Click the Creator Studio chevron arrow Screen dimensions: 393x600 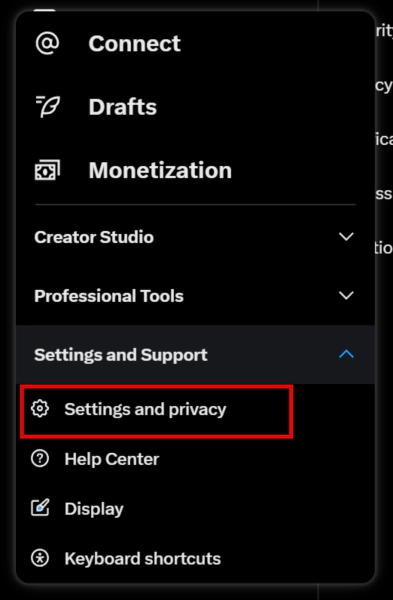346,236
